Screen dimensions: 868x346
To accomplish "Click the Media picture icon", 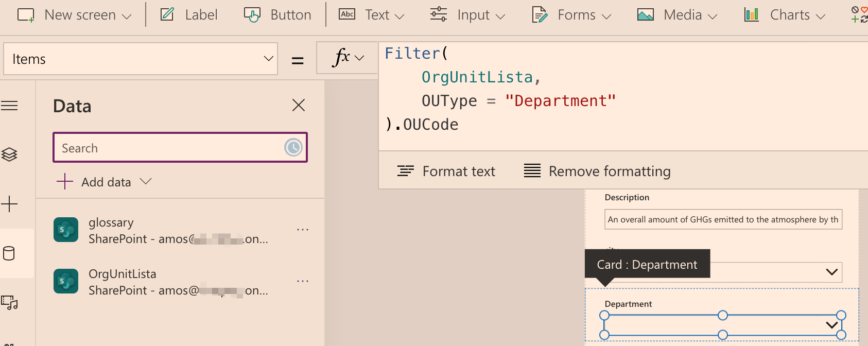I will (646, 15).
